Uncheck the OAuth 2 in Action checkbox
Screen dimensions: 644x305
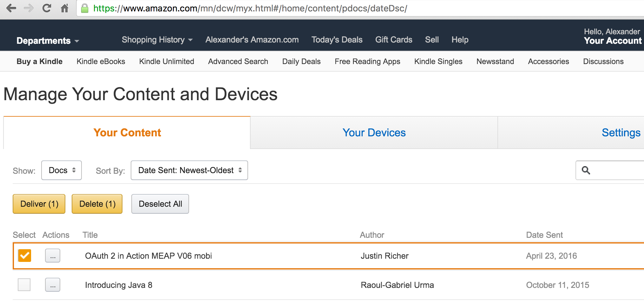point(24,256)
